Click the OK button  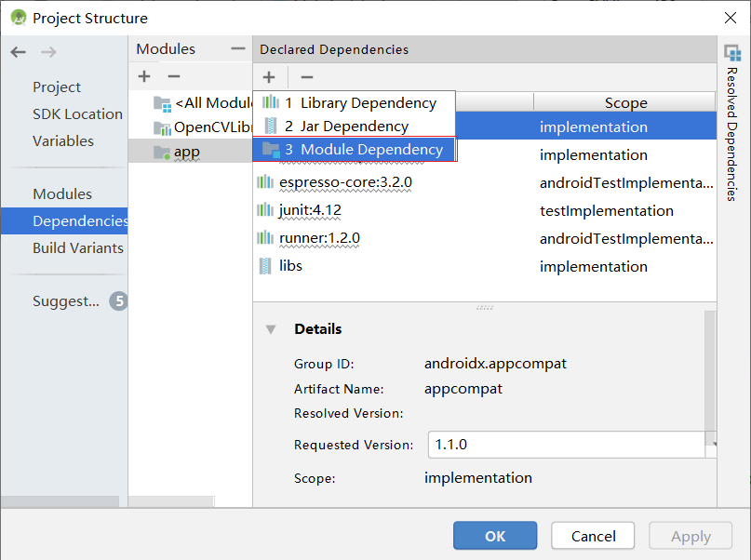coord(494,535)
